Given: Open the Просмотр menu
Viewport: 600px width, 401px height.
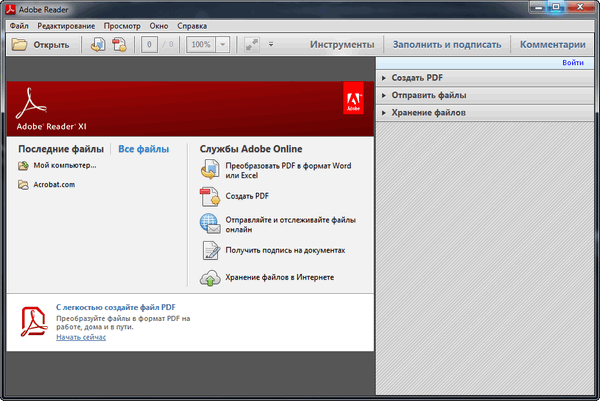Looking at the screenshot, I should (x=122, y=26).
